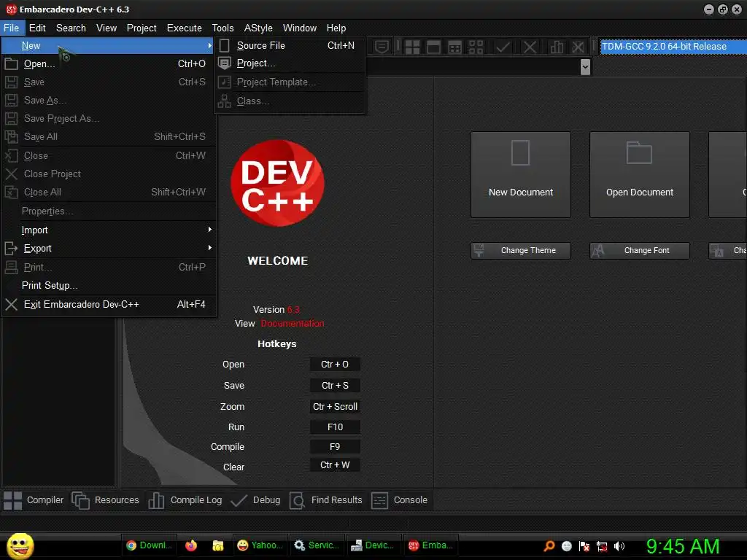Open the Help menu
This screenshot has height=560, width=747.
[x=336, y=28]
